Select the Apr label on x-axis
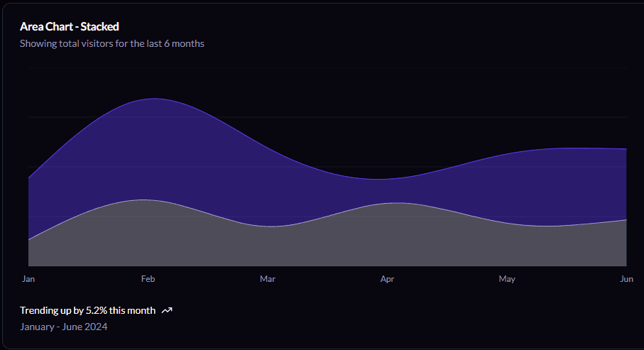 [387, 279]
